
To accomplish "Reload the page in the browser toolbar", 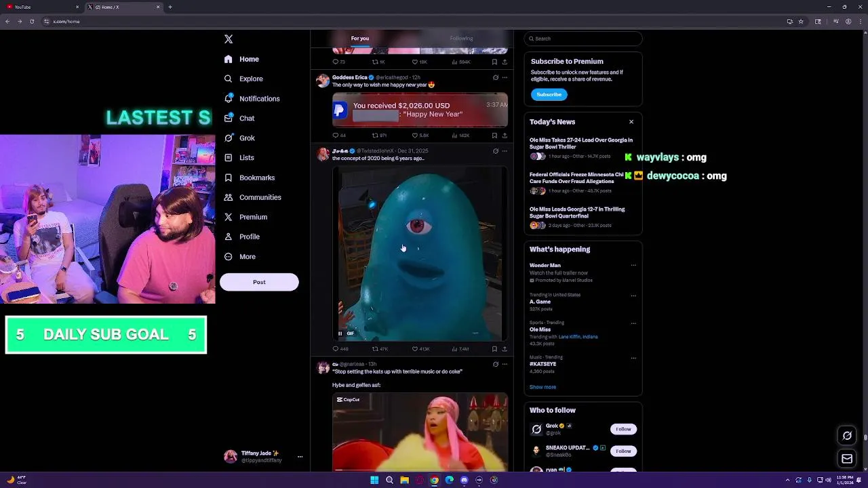I will tap(32, 21).
